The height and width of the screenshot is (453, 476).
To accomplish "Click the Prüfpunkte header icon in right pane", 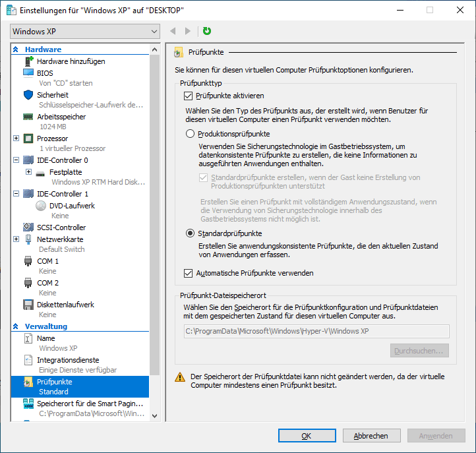I will point(179,53).
